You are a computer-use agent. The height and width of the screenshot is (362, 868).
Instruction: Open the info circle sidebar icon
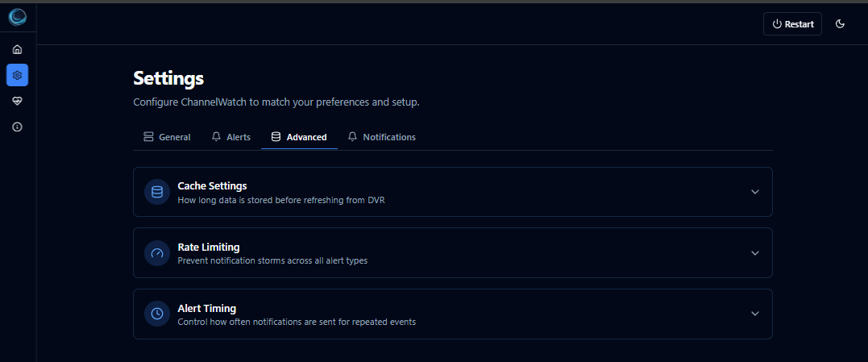pos(17,127)
